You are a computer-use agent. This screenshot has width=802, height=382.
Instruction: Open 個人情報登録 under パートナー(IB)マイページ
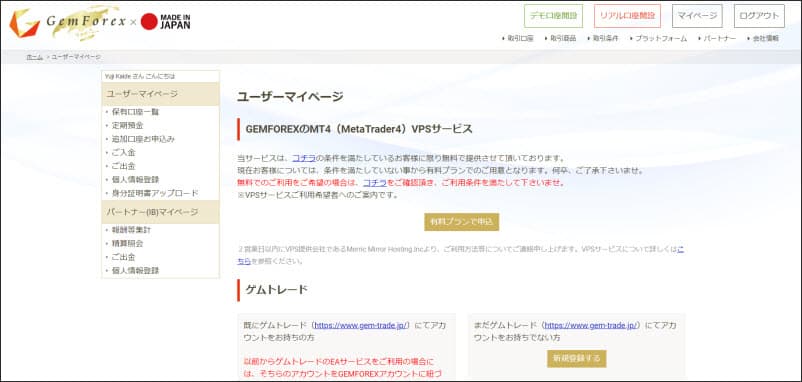coord(135,271)
